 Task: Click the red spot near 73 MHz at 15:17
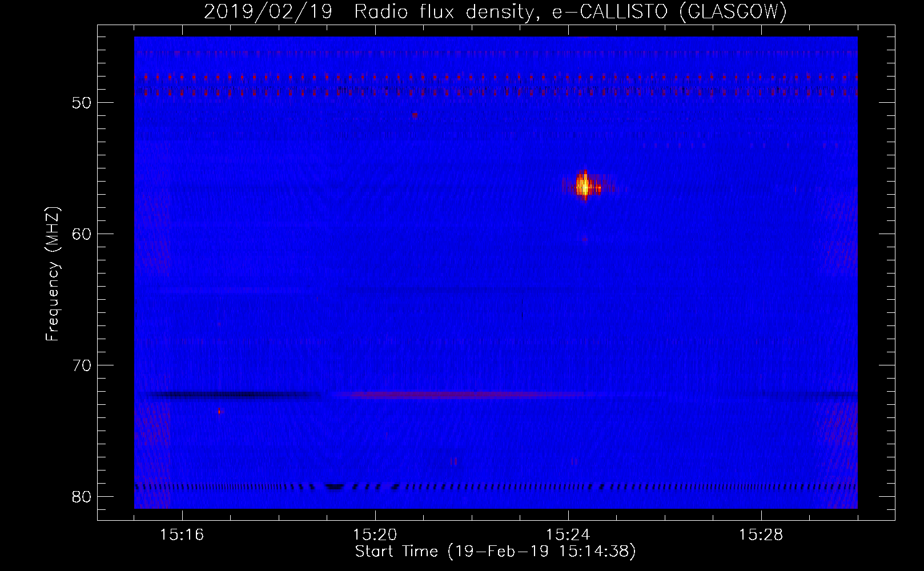[x=219, y=411]
